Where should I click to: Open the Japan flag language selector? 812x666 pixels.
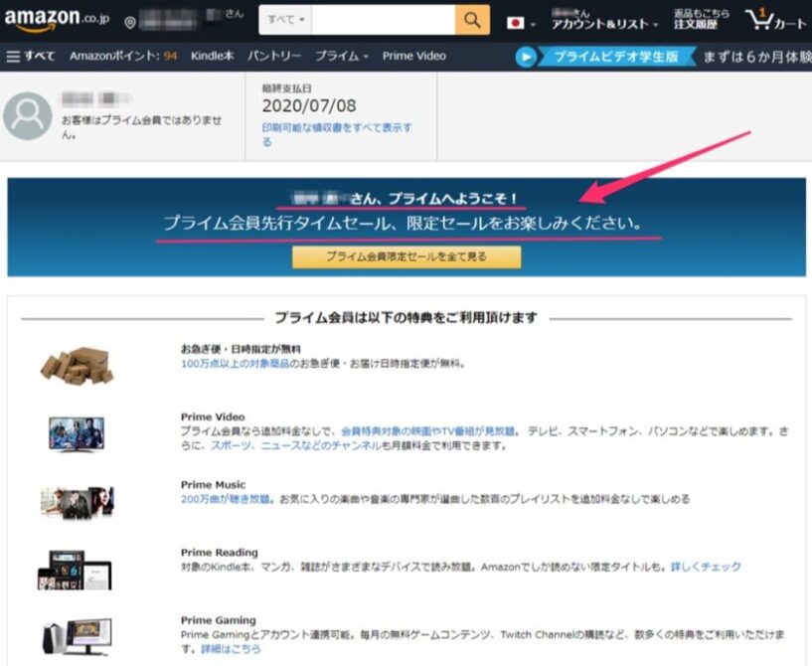tap(521, 23)
